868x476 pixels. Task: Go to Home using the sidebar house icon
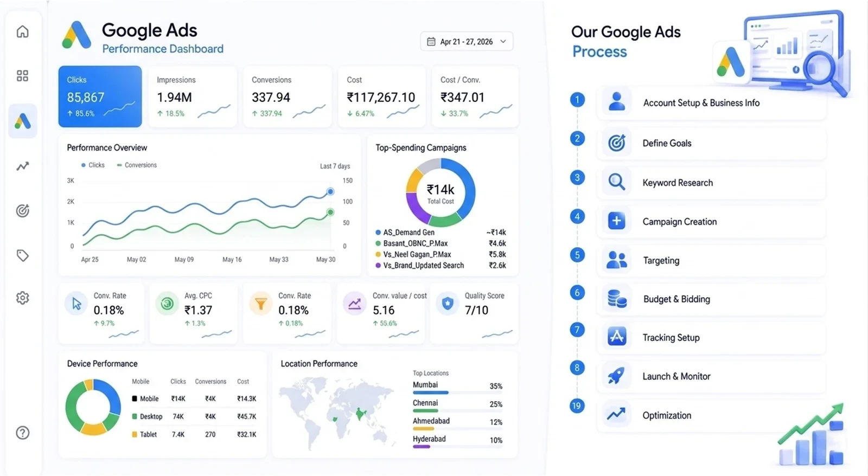pos(22,31)
